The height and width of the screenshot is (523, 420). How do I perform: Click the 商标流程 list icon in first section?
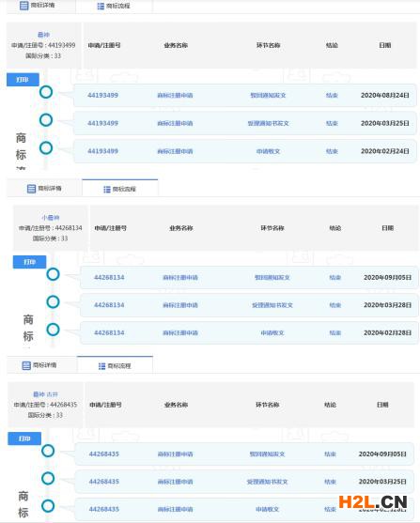(101, 7)
